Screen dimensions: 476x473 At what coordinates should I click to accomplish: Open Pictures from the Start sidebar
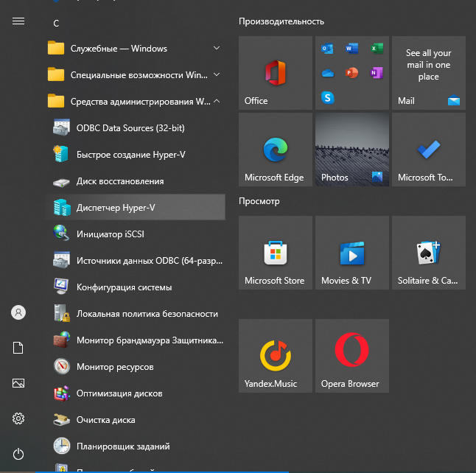tap(18, 383)
